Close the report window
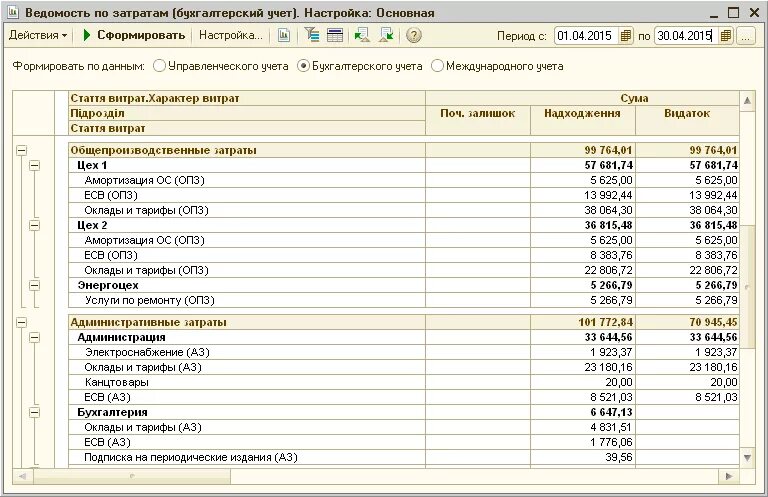The width and height of the screenshot is (768, 497). coord(754,13)
